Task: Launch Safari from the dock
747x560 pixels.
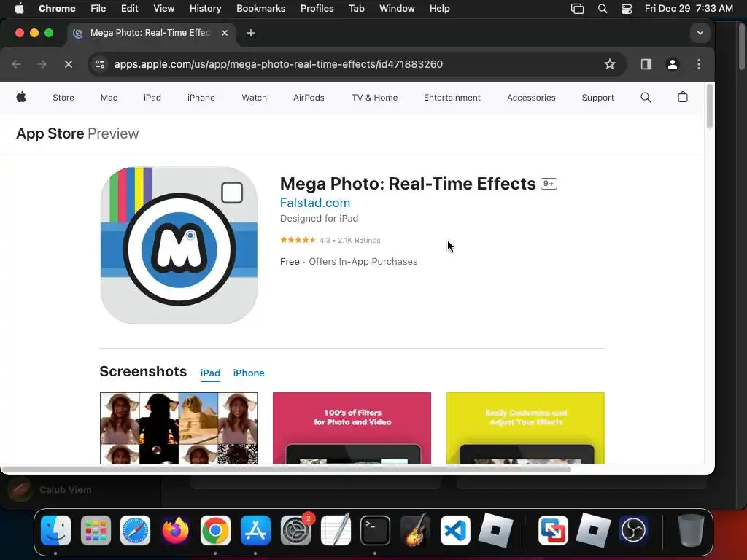Action: [135, 530]
